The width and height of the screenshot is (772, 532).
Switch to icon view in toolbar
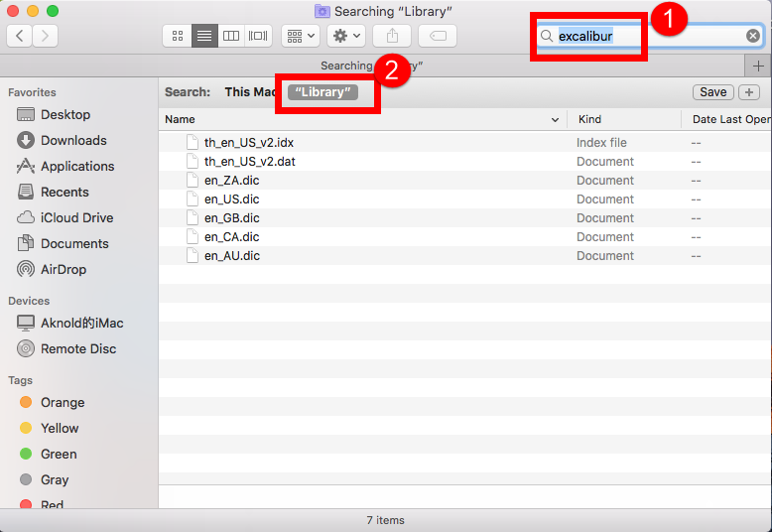pos(178,36)
